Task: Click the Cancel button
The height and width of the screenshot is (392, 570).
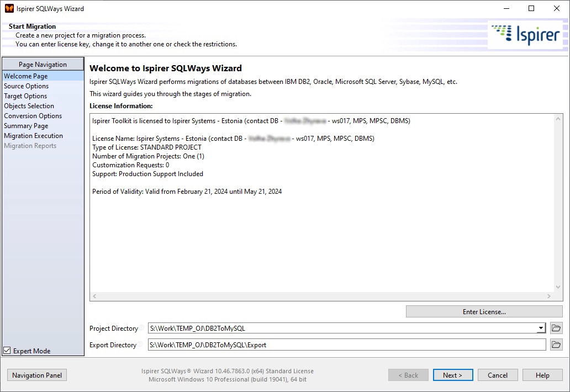Action: (x=498, y=375)
